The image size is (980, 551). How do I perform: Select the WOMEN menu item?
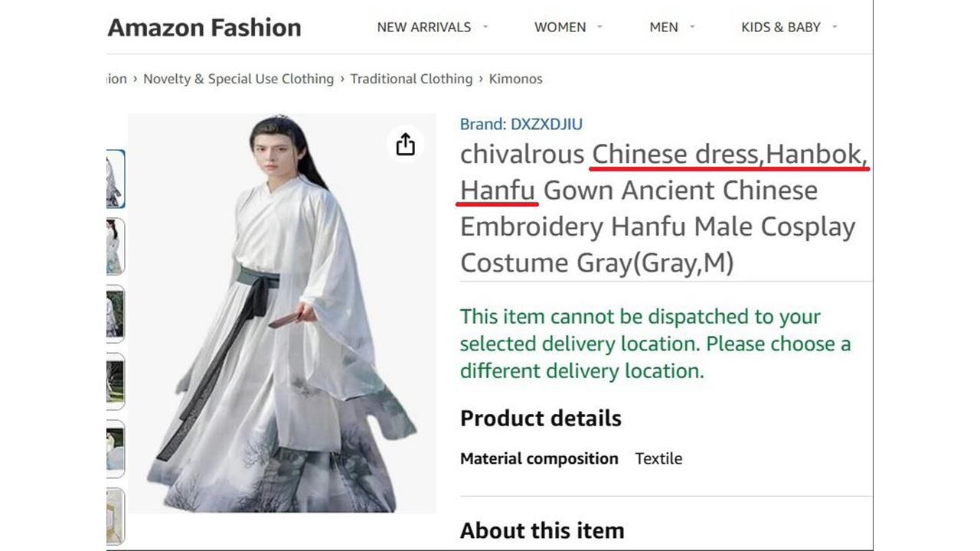pos(560,27)
